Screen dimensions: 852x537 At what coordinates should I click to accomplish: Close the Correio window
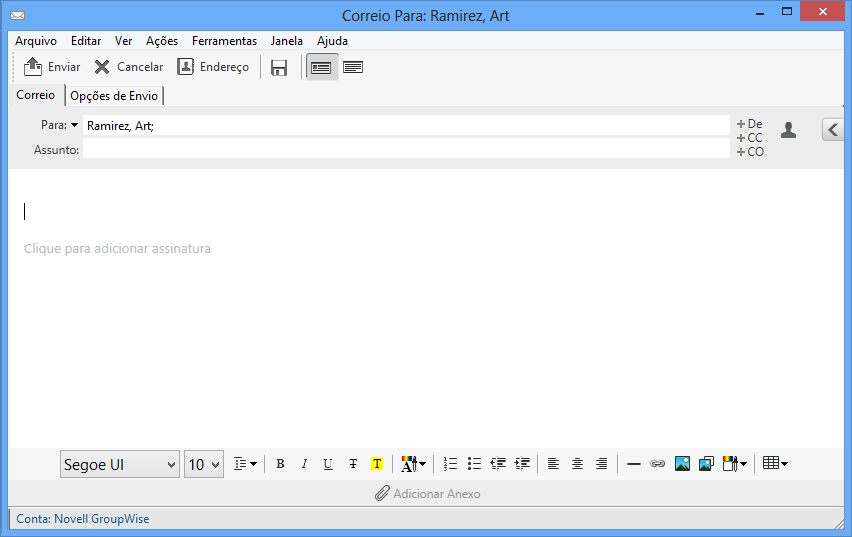[x=822, y=11]
